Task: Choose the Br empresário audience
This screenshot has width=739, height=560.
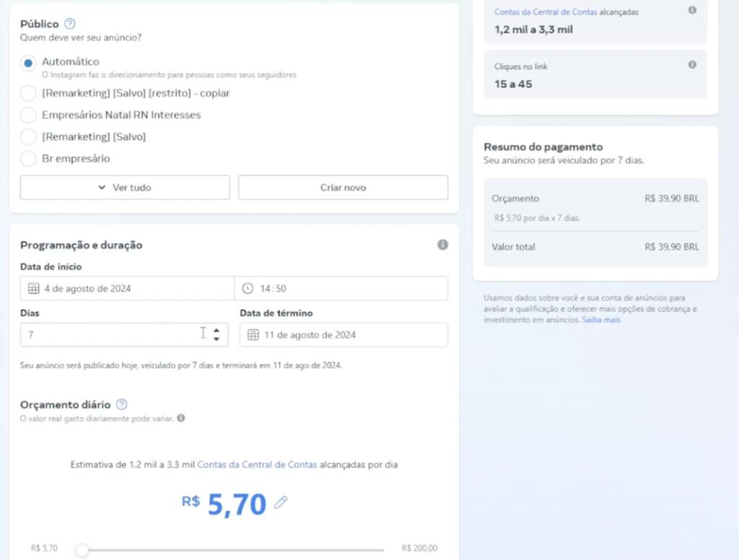Action: [28, 158]
